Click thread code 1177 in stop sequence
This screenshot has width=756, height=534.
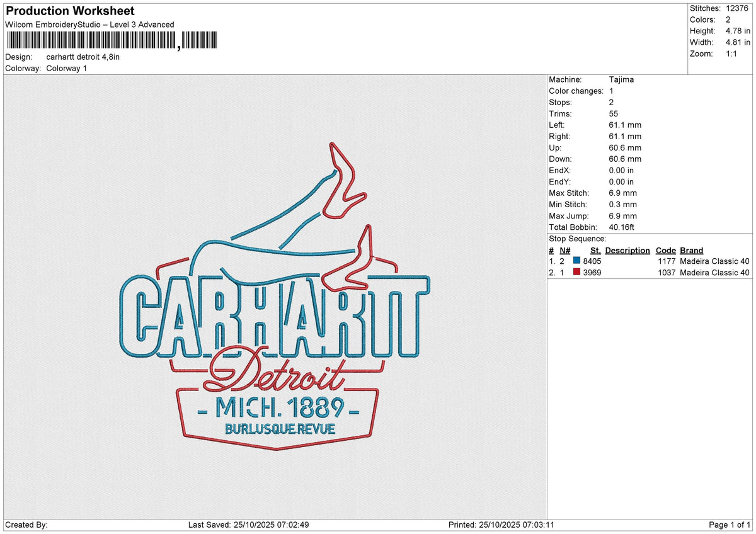click(x=667, y=261)
